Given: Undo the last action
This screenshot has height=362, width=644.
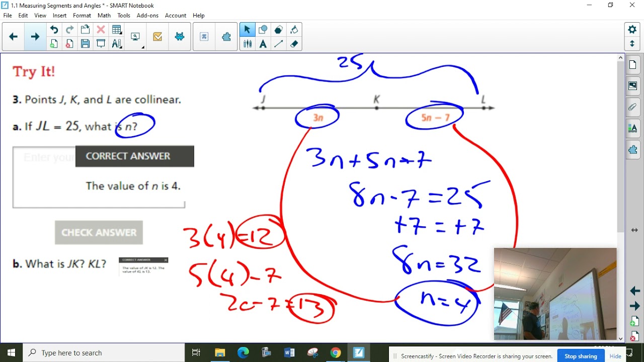Looking at the screenshot, I should point(54,30).
